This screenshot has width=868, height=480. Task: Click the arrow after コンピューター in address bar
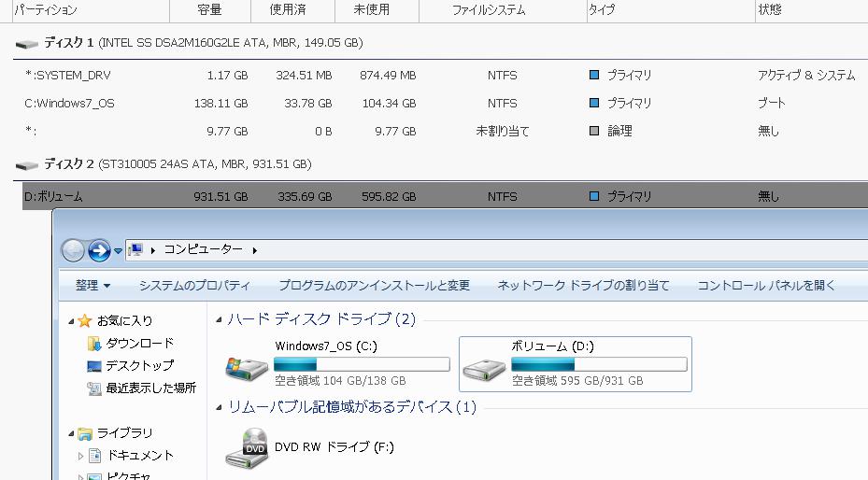[255, 250]
